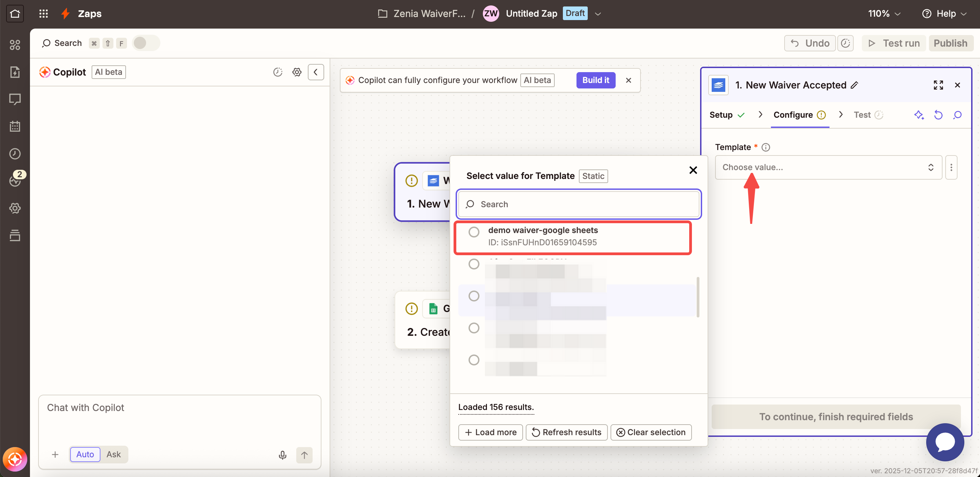Expand the step panel to fullscreen
The height and width of the screenshot is (477, 980).
[x=938, y=85]
